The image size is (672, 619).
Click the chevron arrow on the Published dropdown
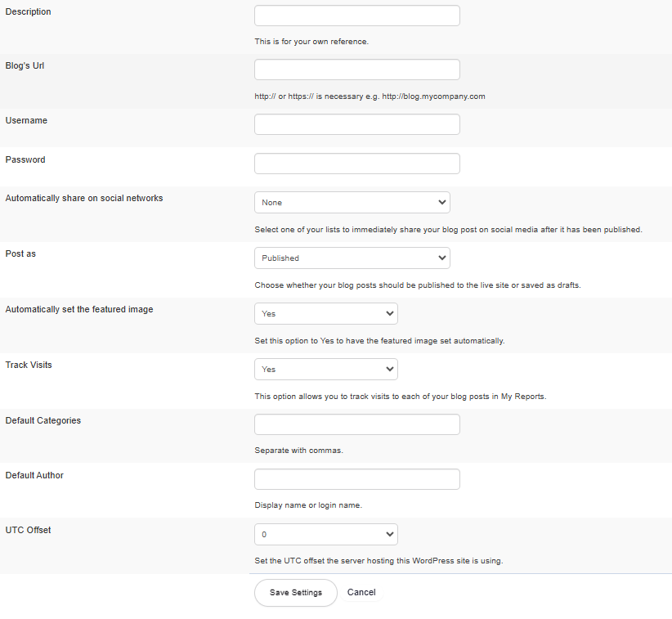441,258
